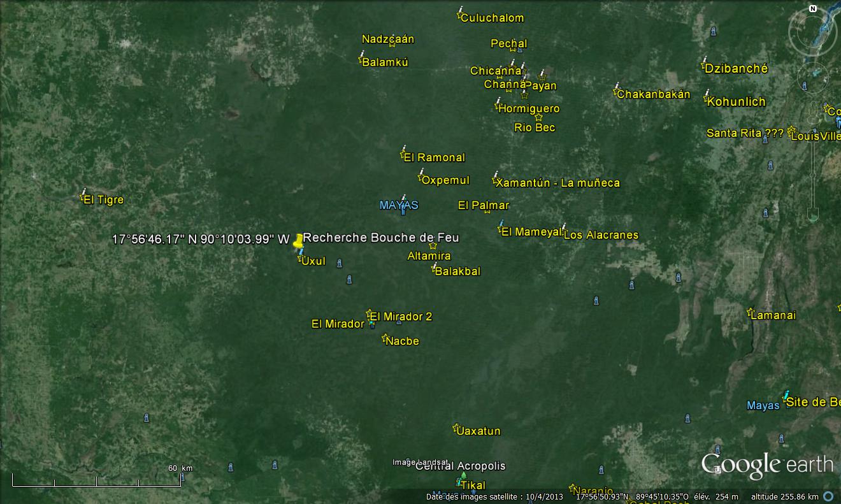Click the move joystick control

[x=813, y=78]
